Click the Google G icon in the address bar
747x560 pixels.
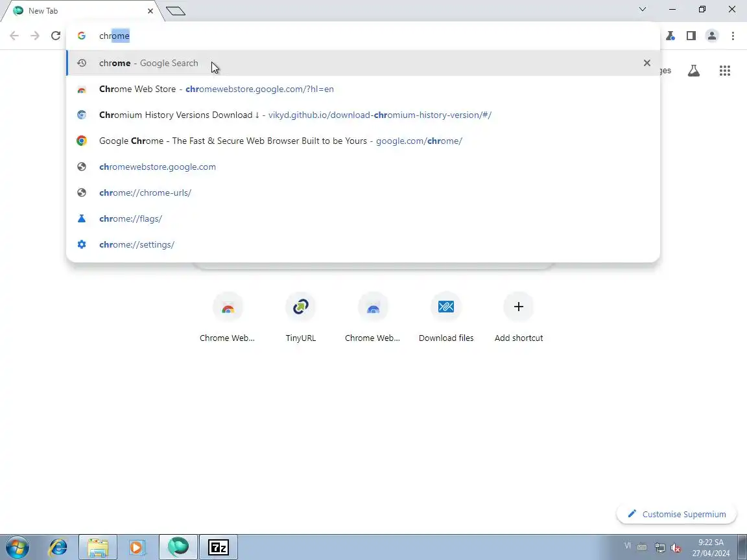coord(82,36)
